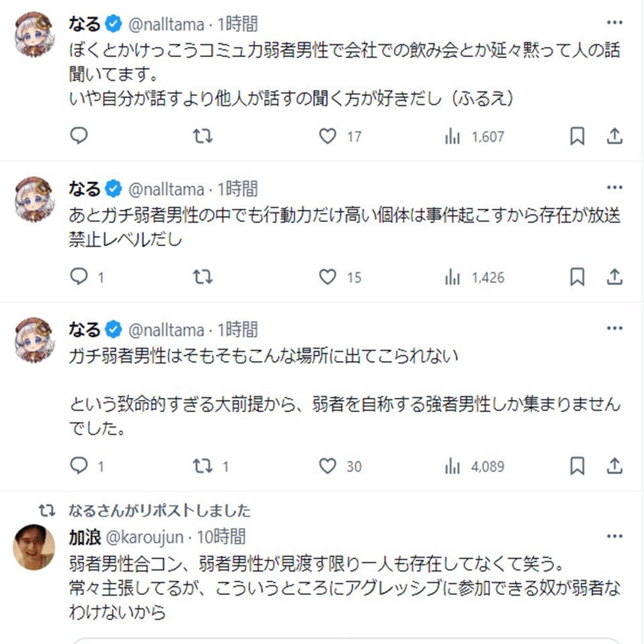The width and height of the screenshot is (644, 644).
Task: Open more options on 加浪 tweet
Action: (x=614, y=536)
